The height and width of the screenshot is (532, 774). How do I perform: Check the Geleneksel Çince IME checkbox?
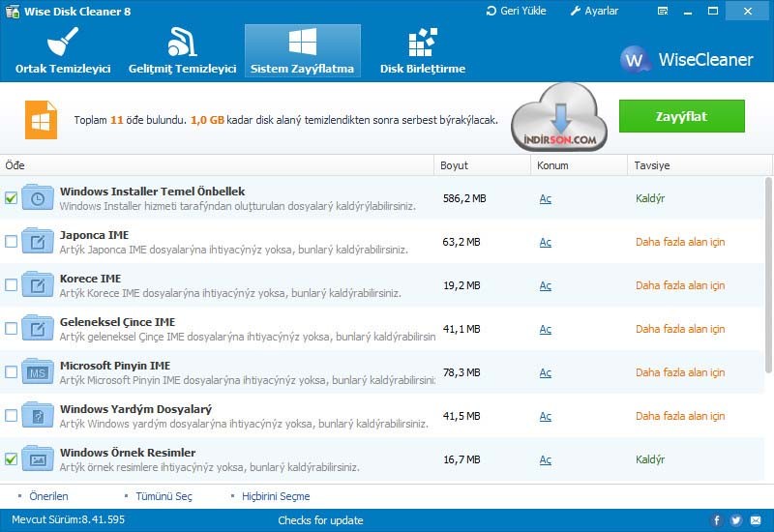(11, 328)
